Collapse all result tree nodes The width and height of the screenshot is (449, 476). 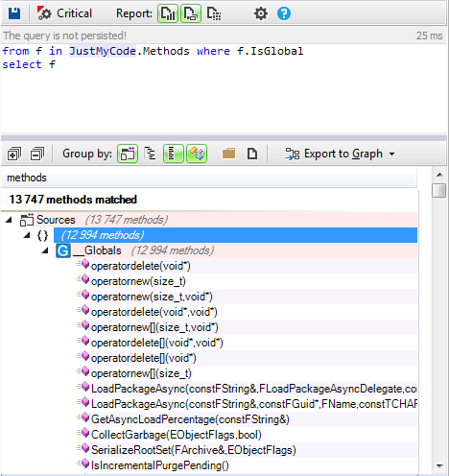[37, 154]
